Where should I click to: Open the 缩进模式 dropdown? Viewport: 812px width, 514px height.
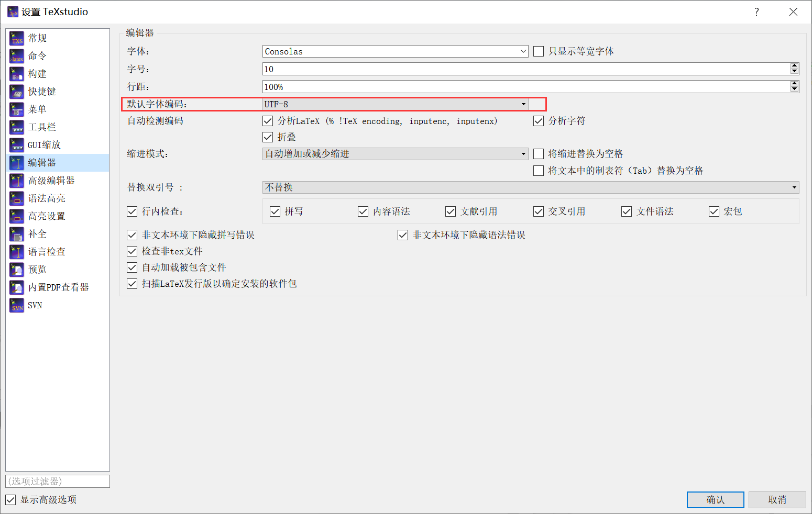click(x=396, y=154)
